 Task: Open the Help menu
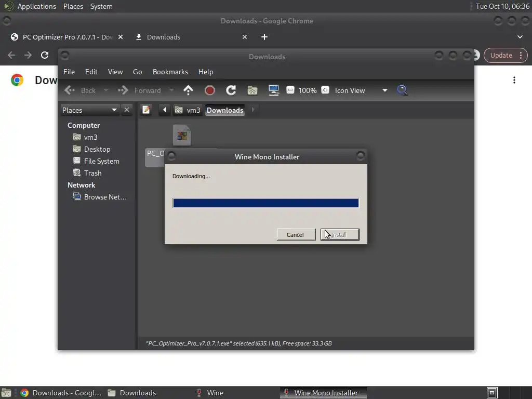(206, 72)
